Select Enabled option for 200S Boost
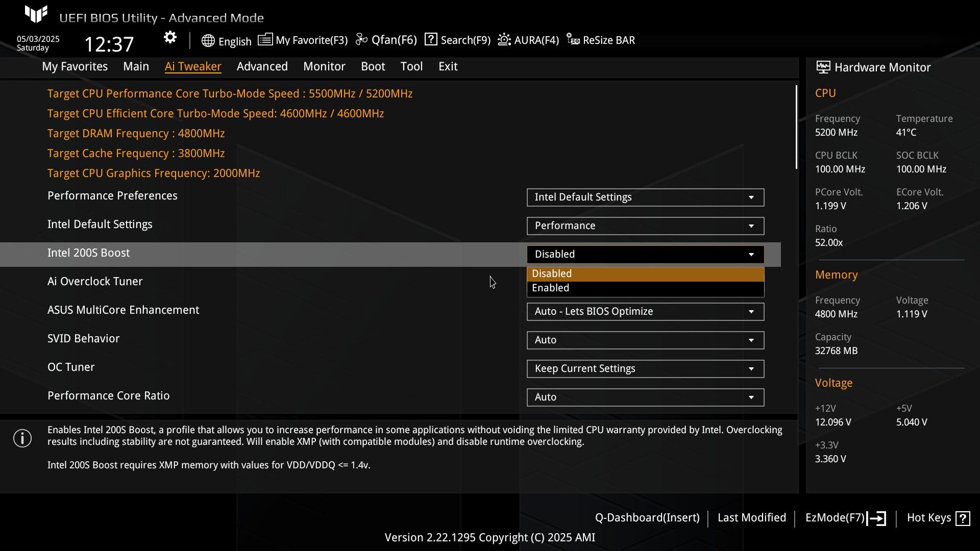The width and height of the screenshot is (980, 551). (645, 288)
